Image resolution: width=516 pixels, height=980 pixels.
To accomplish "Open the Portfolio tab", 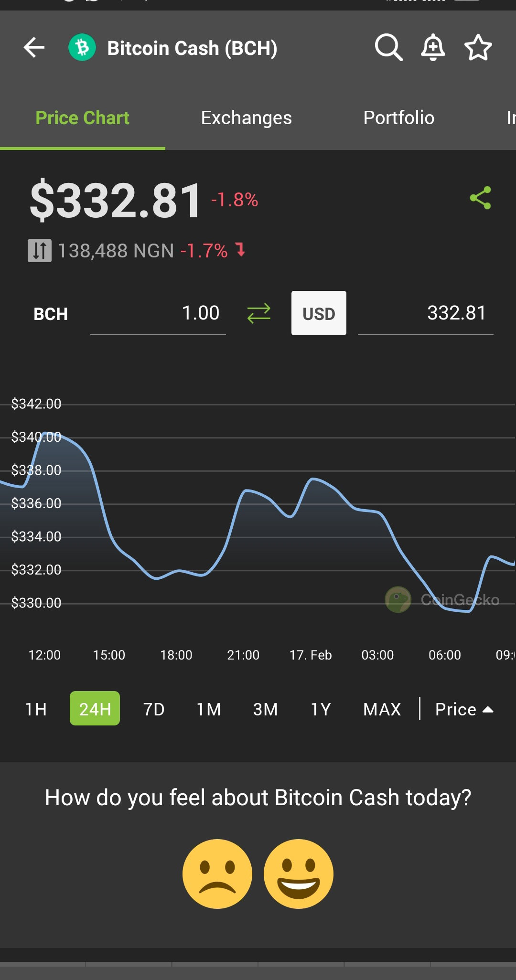I will tap(399, 118).
